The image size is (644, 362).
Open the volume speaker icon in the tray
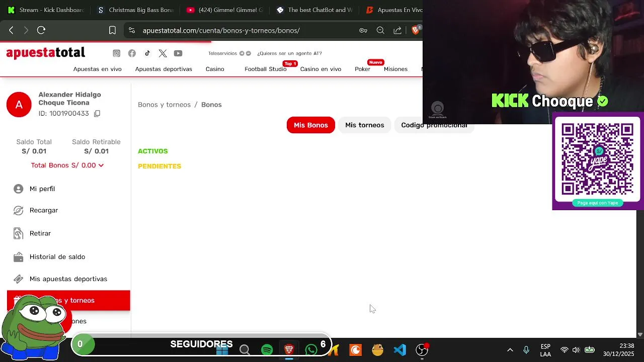576,350
